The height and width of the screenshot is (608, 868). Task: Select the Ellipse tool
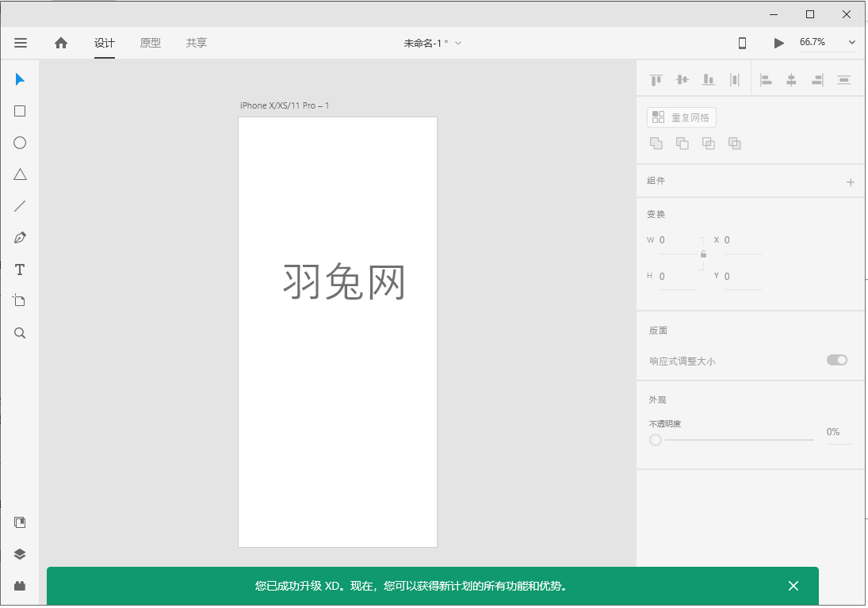coord(20,143)
